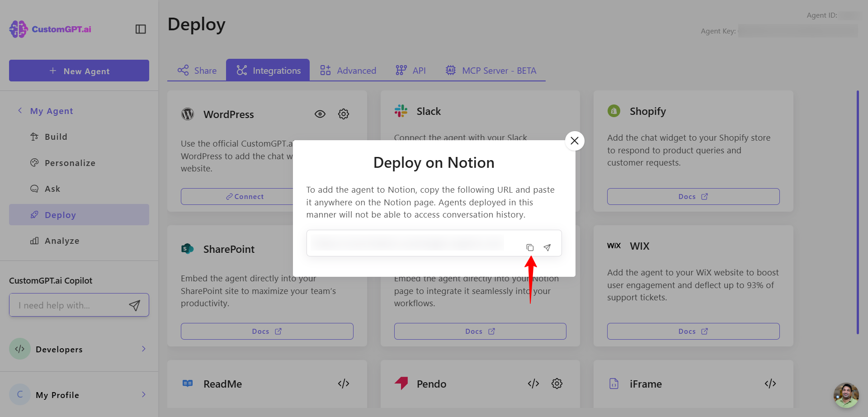Screen dimensions: 868x417
Task: Show the iFrame embed code icon
Action: pyautogui.click(x=770, y=384)
